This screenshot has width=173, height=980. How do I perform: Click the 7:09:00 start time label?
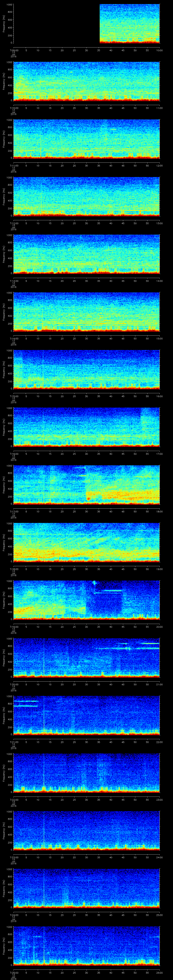click(x=14, y=50)
